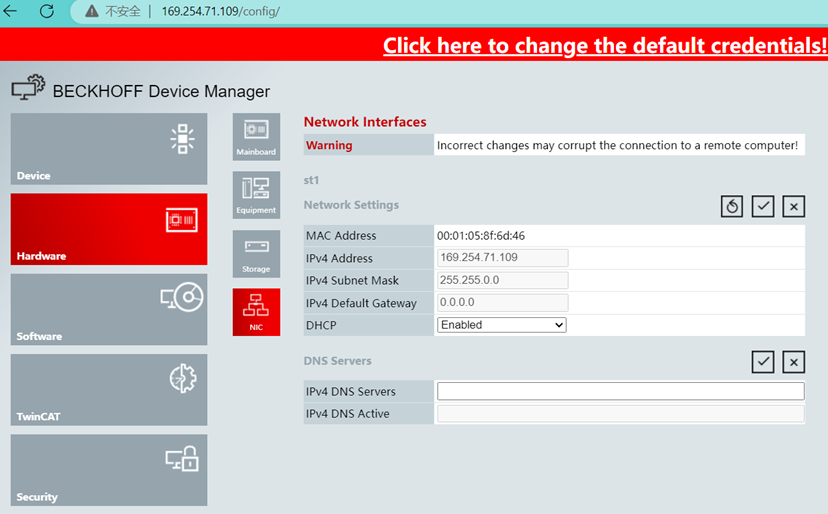Click the IPv4 Default Gateway field
This screenshot has width=828, height=514.
(x=502, y=303)
